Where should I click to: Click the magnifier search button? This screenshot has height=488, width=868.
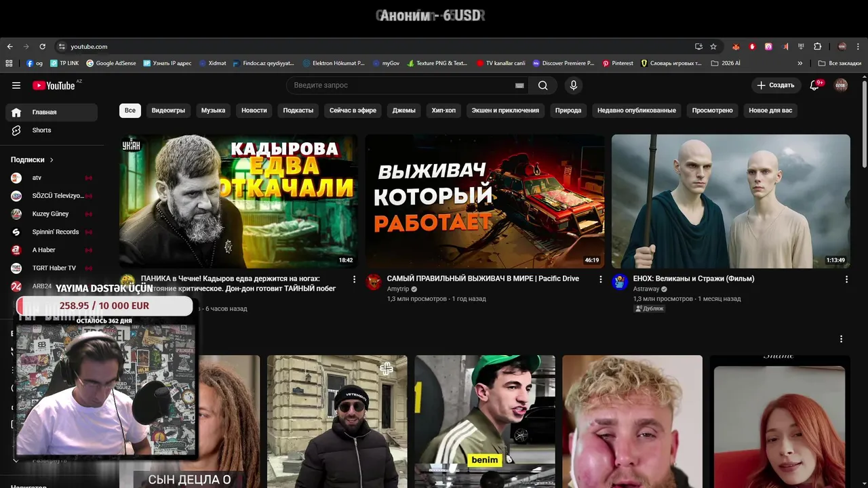tap(543, 85)
